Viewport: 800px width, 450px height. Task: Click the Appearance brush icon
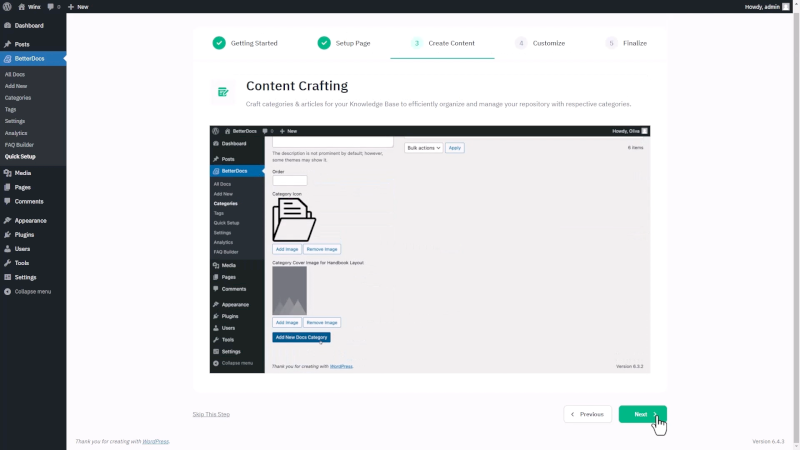point(8,220)
